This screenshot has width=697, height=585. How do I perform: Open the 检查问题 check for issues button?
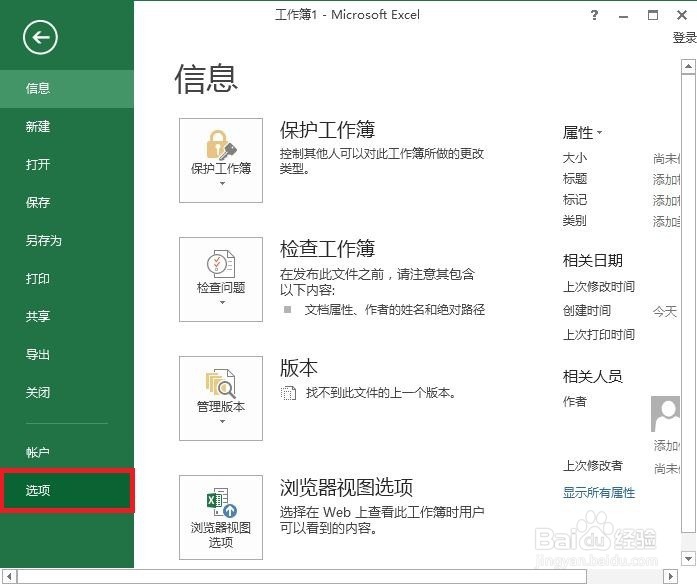click(x=221, y=279)
